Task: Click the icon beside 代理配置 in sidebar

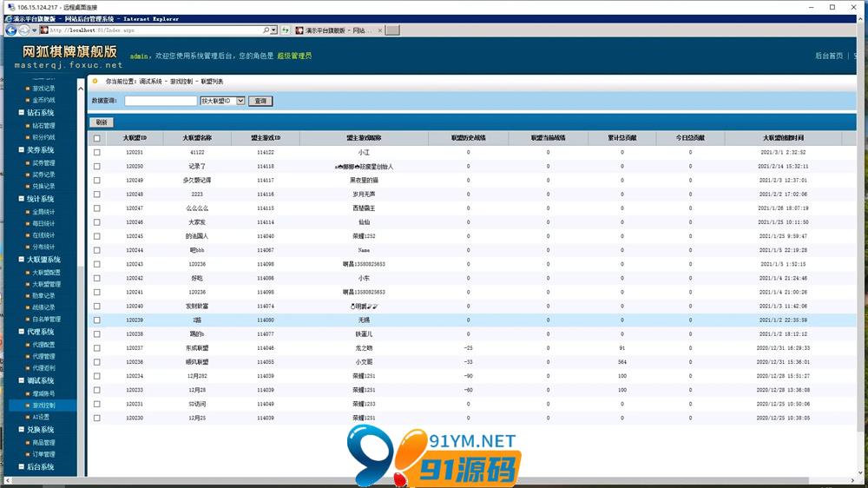Action: (x=28, y=345)
